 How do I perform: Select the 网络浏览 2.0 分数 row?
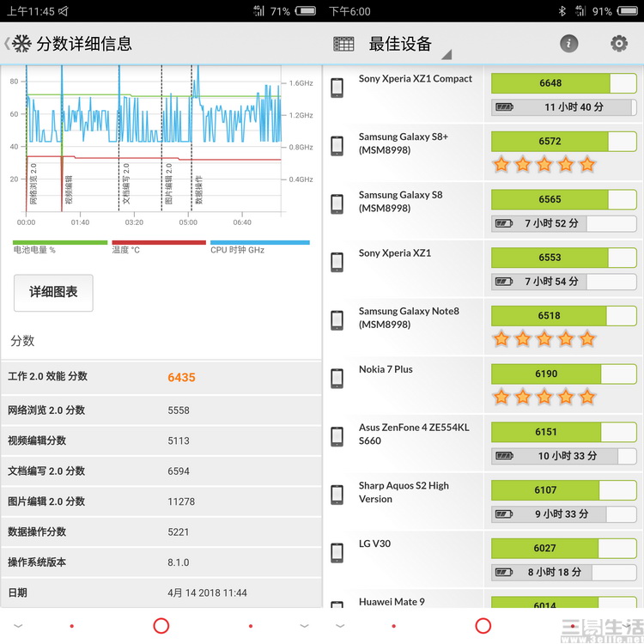(161, 410)
